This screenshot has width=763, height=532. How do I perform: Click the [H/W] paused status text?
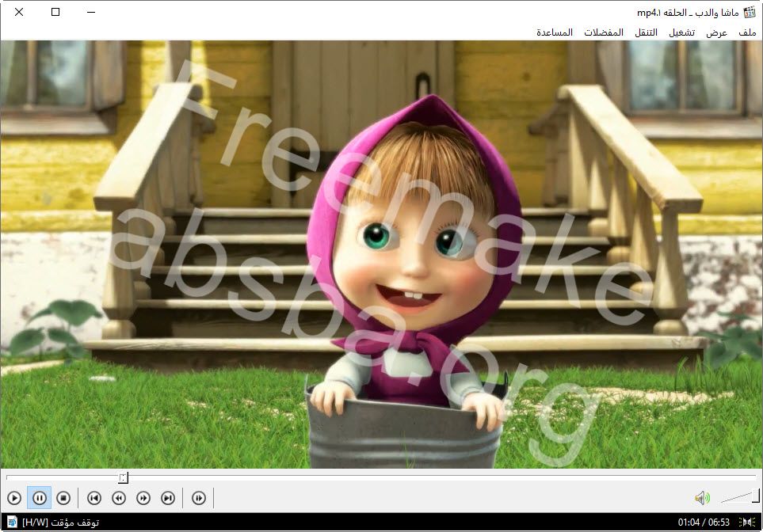pyautogui.click(x=60, y=522)
